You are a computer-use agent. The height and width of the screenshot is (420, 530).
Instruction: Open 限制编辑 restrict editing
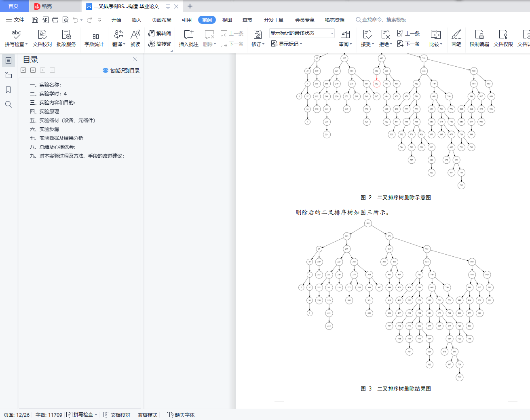point(479,38)
